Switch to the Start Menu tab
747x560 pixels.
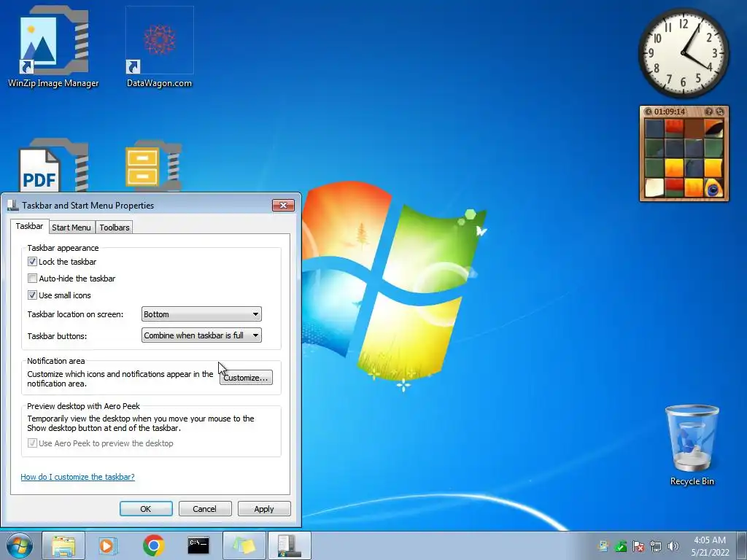point(71,227)
